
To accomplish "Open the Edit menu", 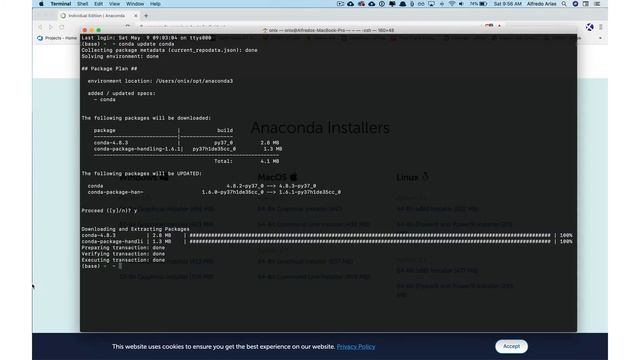I will point(98,4).
